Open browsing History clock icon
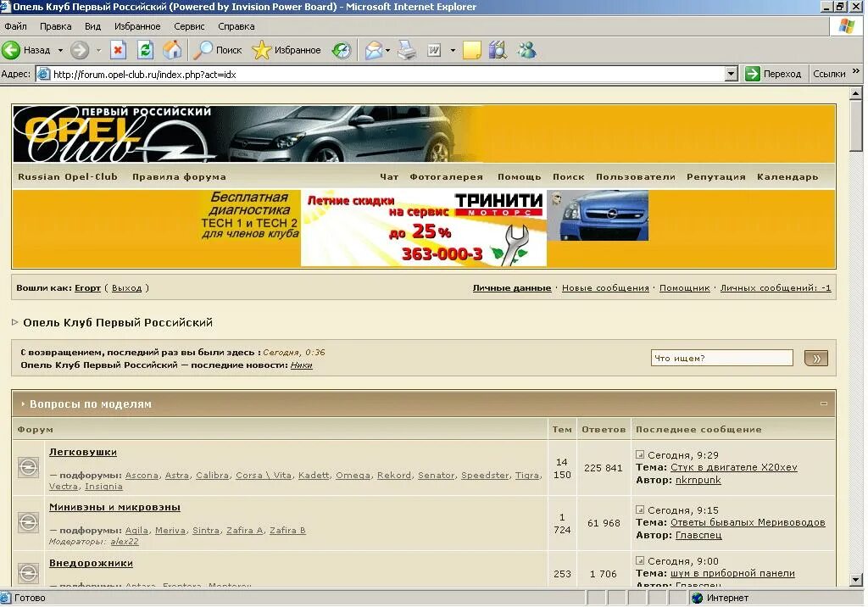This screenshot has width=868, height=607. point(342,50)
